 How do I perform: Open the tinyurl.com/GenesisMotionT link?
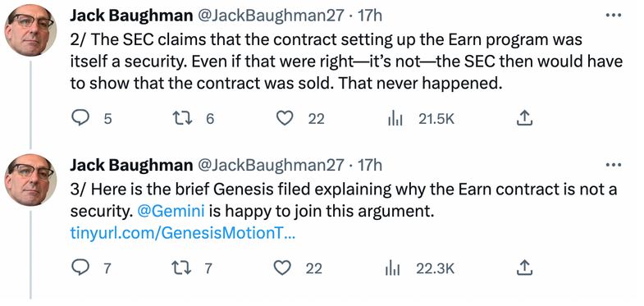pos(182,233)
